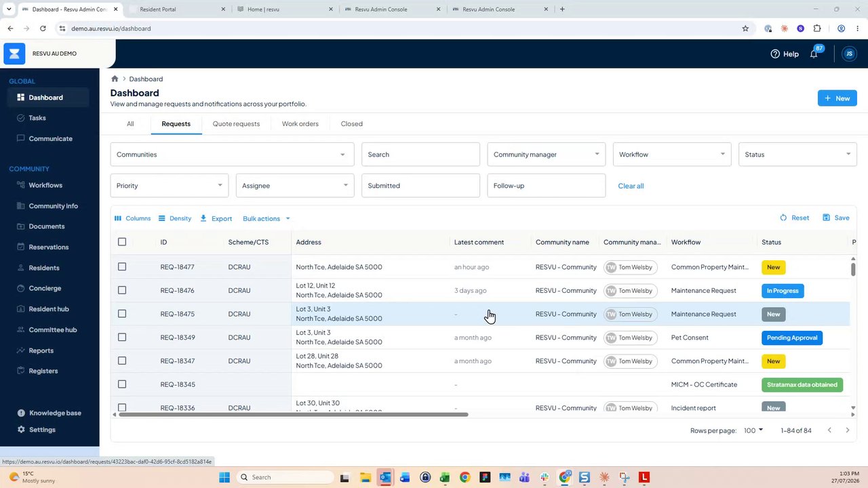This screenshot has height=488, width=868.
Task: Switch to the Work orders tab
Action: 300,124
